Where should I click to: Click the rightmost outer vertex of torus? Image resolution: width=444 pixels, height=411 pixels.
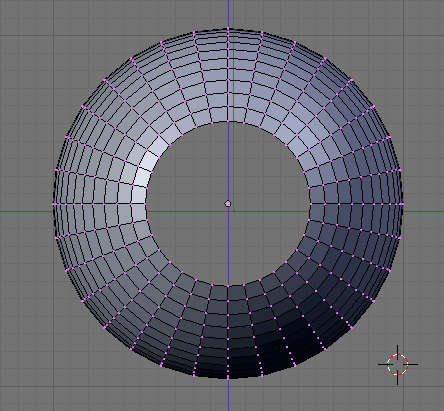[403, 203]
